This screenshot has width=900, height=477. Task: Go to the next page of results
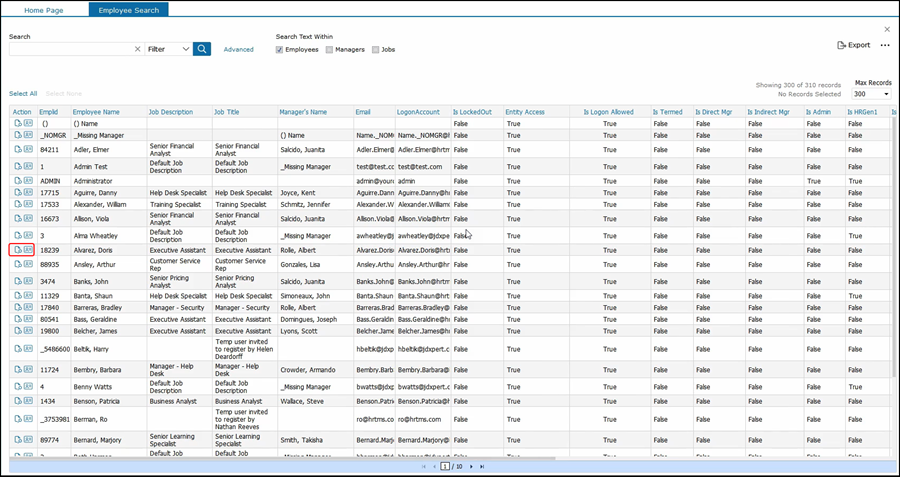tap(471, 466)
